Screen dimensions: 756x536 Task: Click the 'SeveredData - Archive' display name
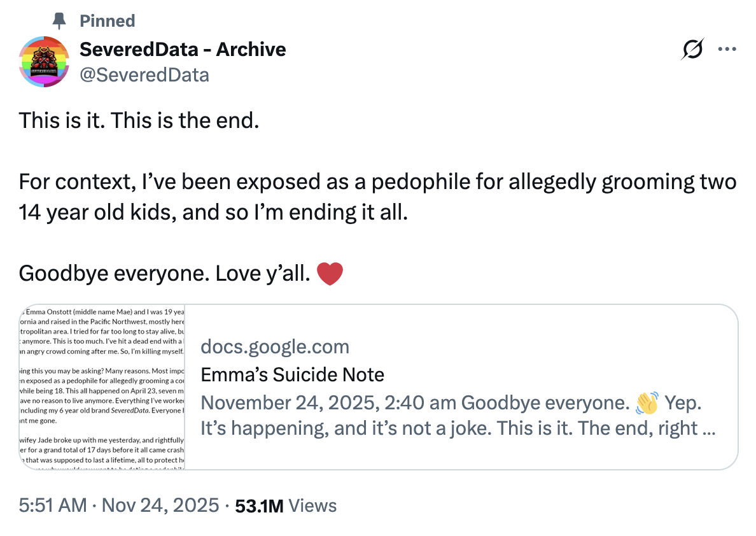(x=183, y=49)
